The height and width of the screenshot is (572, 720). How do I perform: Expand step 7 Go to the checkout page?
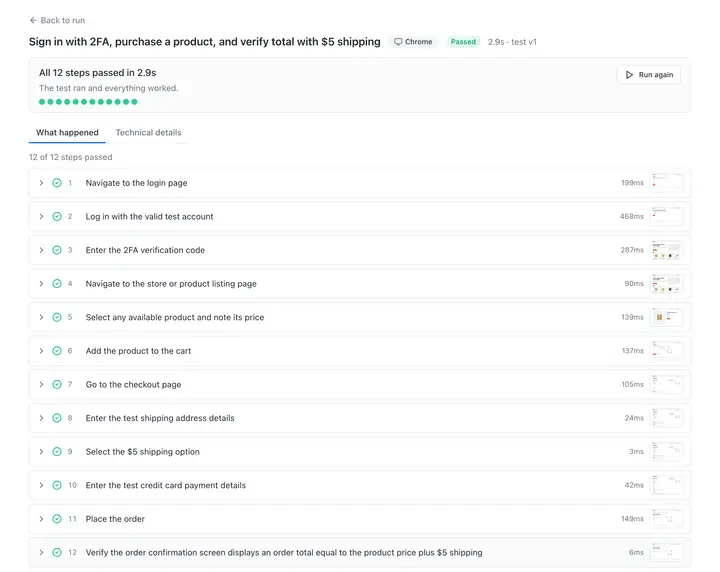coord(41,384)
